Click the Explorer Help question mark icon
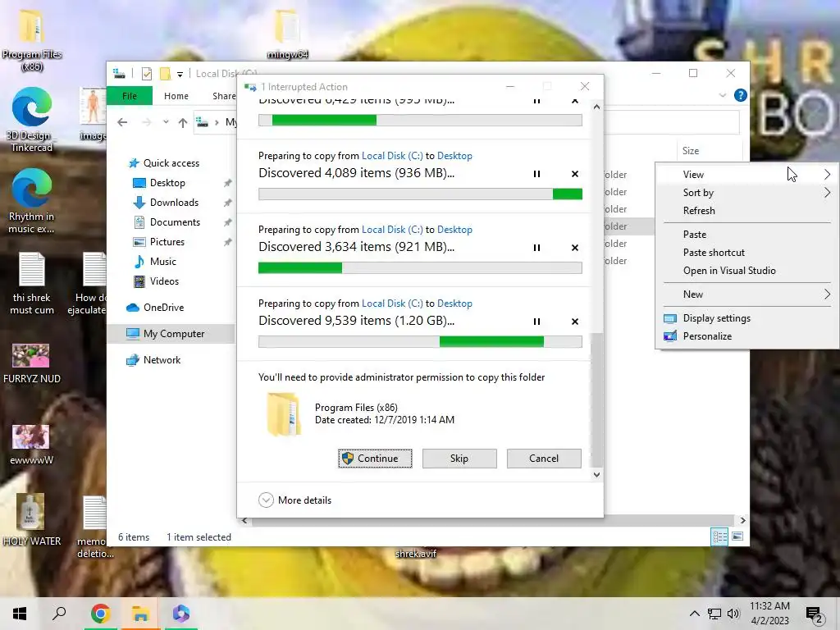Screen dimensions: 840x630 pyautogui.click(x=741, y=95)
